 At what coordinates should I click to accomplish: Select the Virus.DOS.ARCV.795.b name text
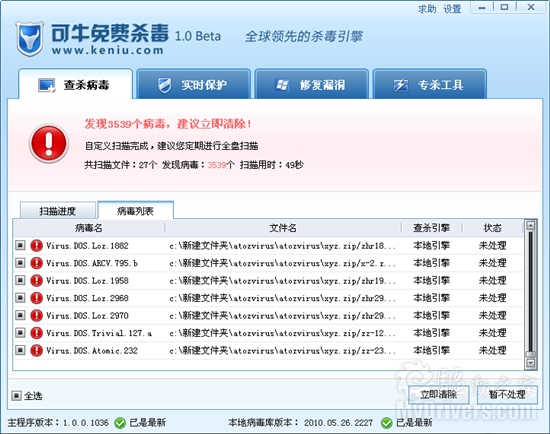coord(92,263)
